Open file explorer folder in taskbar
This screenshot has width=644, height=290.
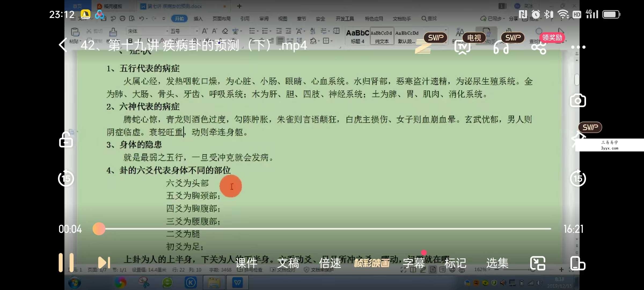(x=214, y=282)
